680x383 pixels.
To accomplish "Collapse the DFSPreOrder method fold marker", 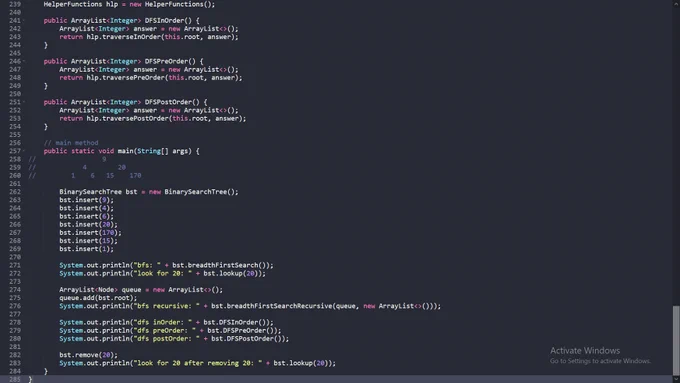I will (24, 61).
